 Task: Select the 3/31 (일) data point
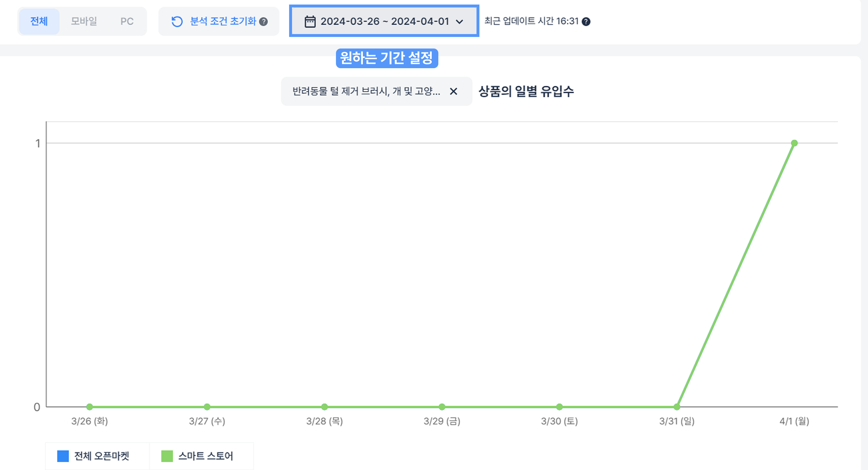677,407
